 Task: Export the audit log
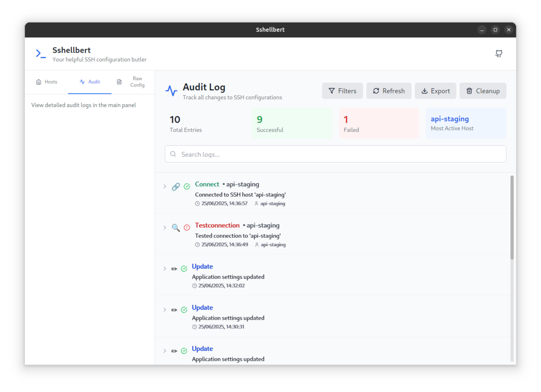[x=436, y=91]
